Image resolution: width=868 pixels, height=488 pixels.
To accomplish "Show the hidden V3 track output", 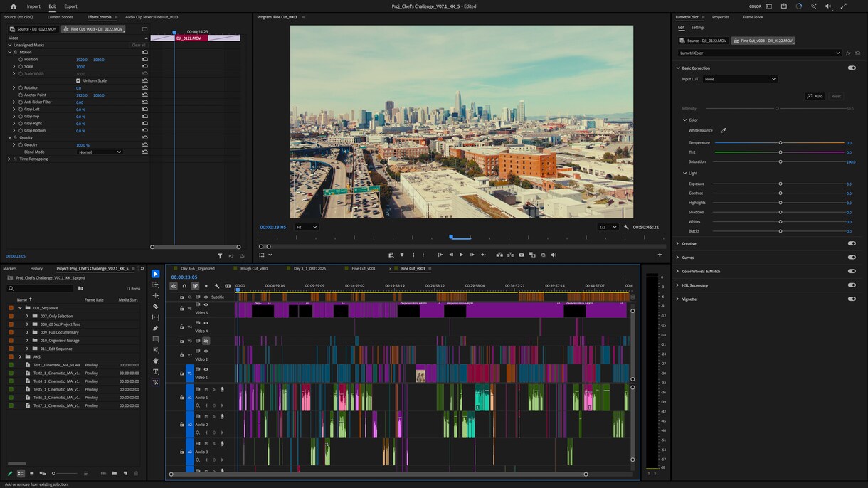I will click(206, 341).
